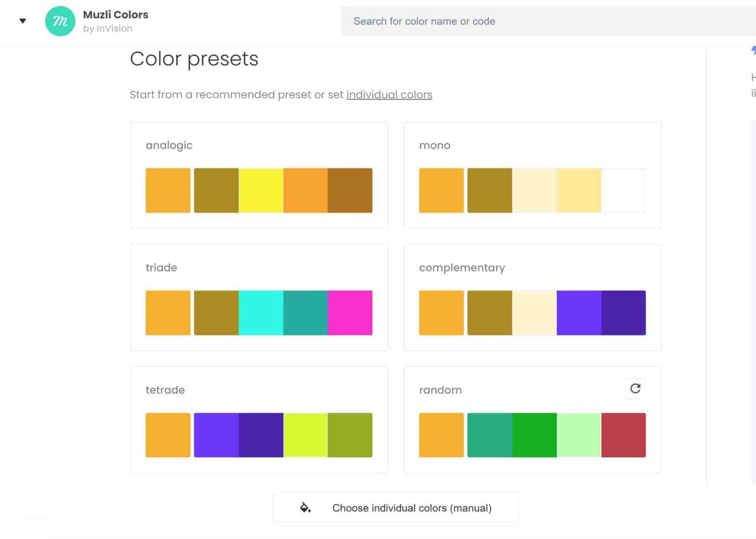
Task: Expand the dropdown arrow left of the logo
Action: coord(23,21)
